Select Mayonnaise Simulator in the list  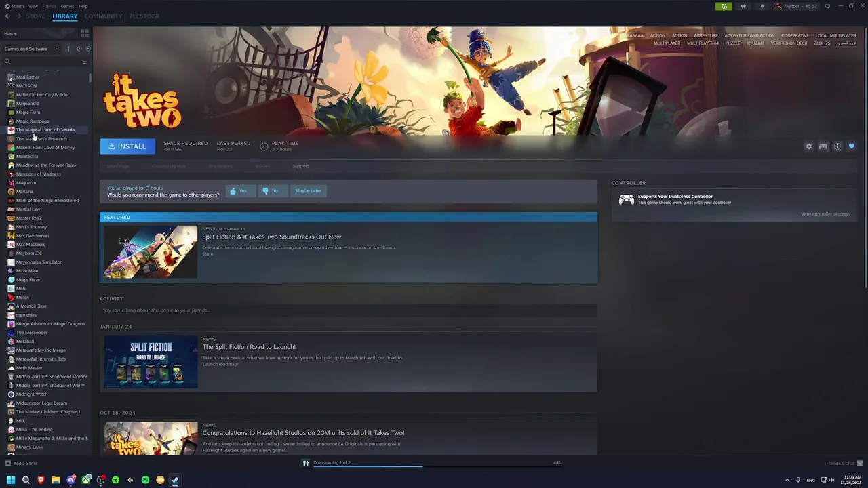pos(39,262)
